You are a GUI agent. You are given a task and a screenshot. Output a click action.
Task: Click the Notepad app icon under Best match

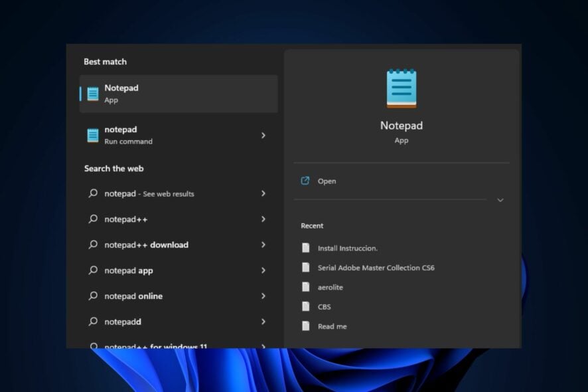click(92, 92)
